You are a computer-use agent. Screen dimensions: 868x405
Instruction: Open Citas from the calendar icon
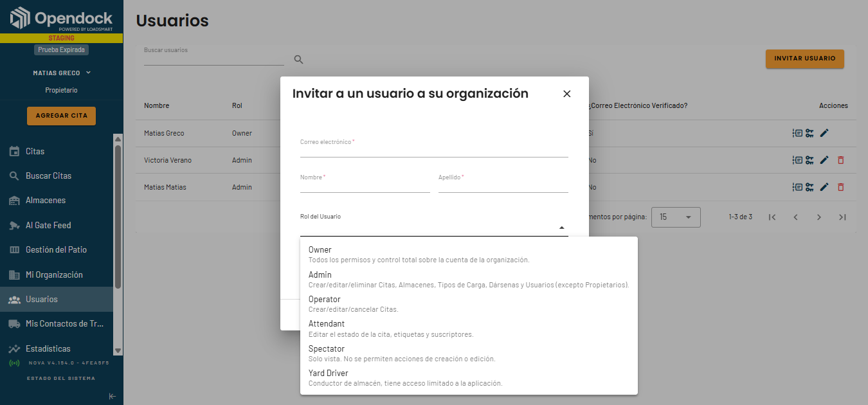click(14, 152)
